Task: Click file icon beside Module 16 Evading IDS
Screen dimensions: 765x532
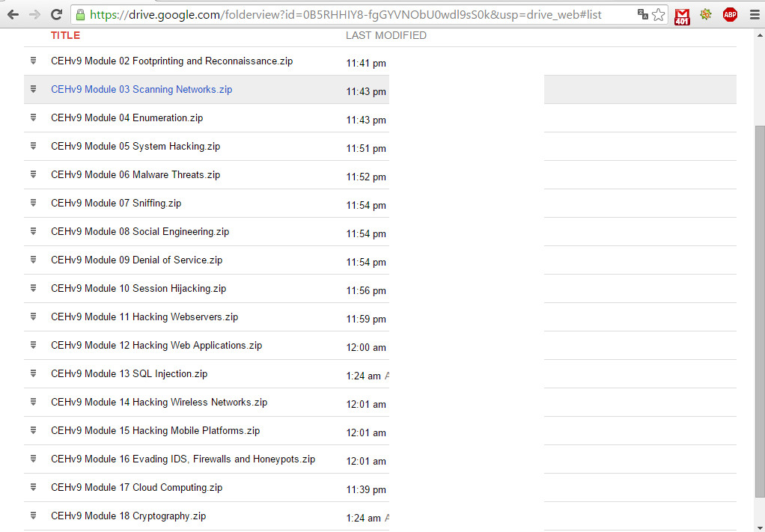Action: click(x=33, y=459)
